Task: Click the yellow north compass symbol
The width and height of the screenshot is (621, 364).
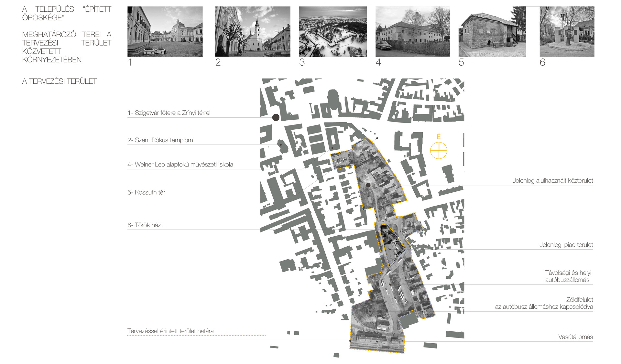Action: 439,151
